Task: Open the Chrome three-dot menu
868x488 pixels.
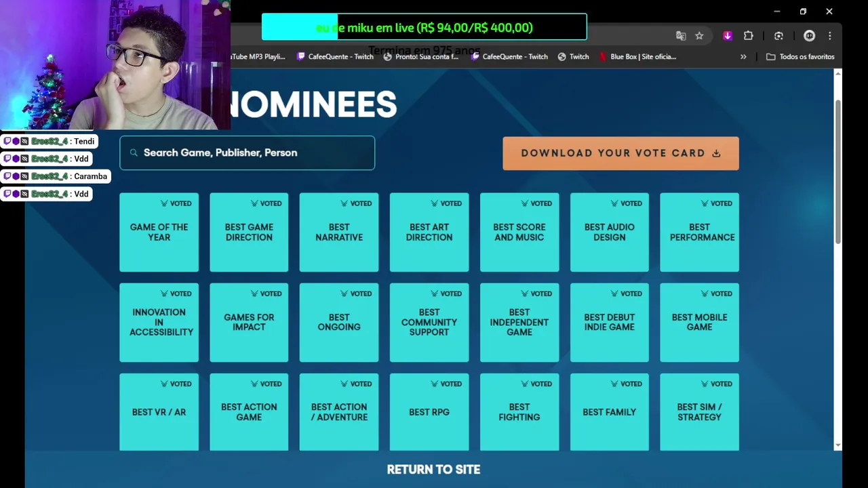Action: tap(830, 36)
